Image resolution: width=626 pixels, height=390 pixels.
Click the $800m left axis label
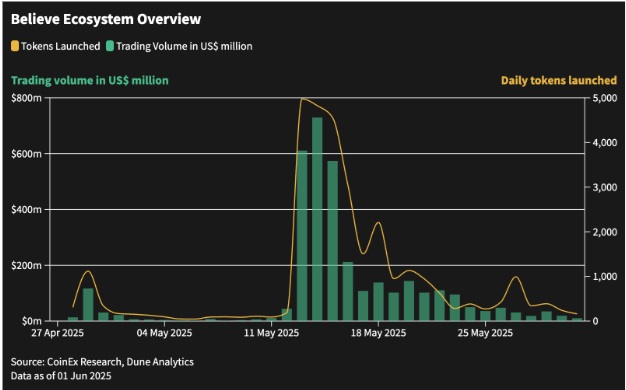(26, 98)
